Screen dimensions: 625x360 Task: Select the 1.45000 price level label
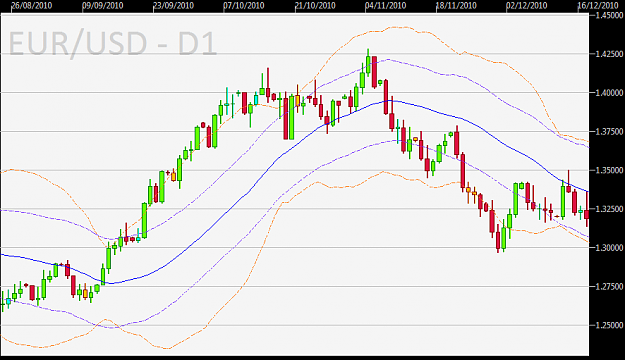tap(609, 16)
